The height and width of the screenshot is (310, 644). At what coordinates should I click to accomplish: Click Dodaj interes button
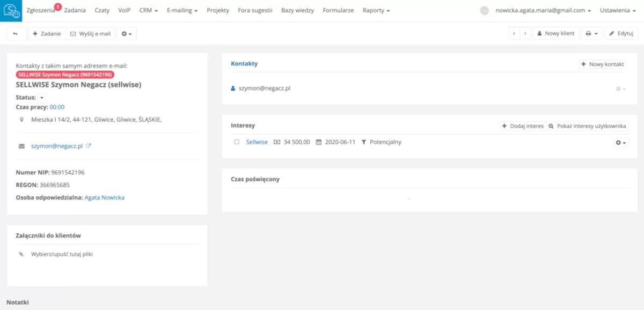point(523,126)
